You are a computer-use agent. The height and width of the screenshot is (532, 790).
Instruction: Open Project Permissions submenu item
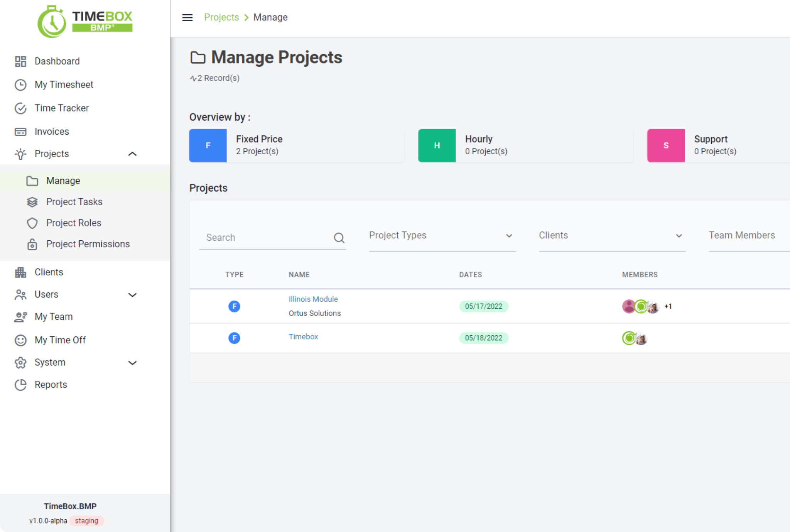click(88, 244)
